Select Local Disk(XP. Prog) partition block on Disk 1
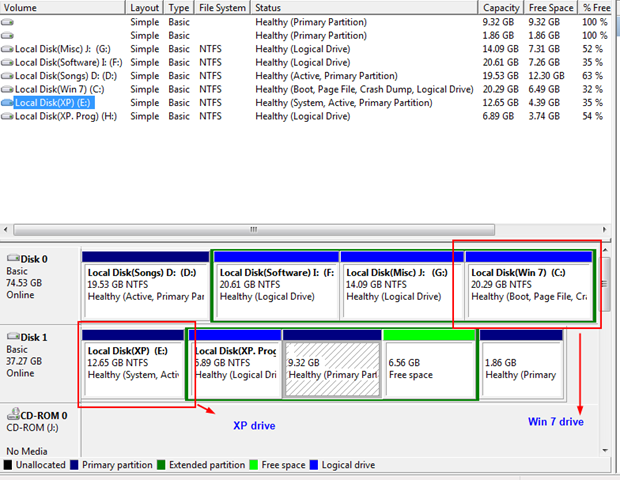The height and width of the screenshot is (480, 620). 235,363
